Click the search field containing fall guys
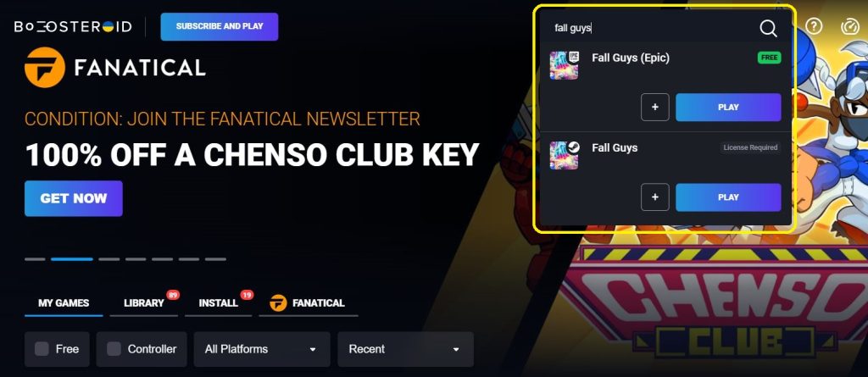Viewport: 868px width, 377px height. [x=654, y=28]
